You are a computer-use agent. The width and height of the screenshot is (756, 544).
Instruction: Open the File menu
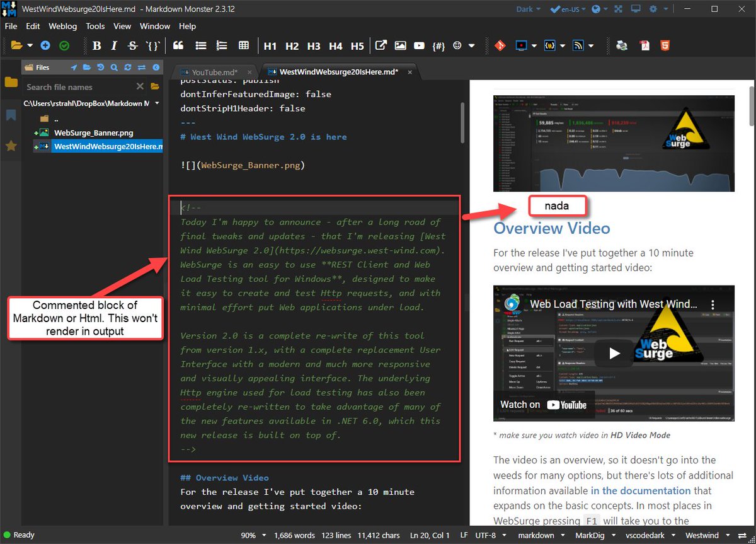pos(11,26)
